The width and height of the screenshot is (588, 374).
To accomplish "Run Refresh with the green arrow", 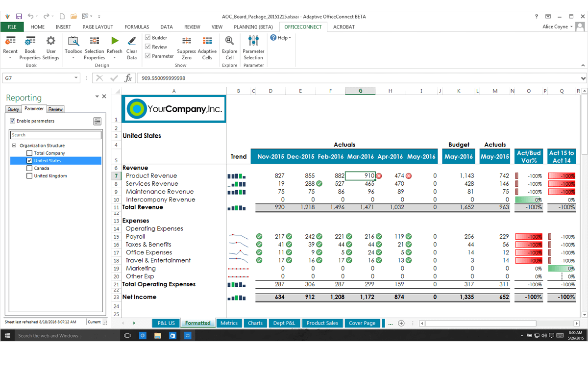I will tap(114, 48).
